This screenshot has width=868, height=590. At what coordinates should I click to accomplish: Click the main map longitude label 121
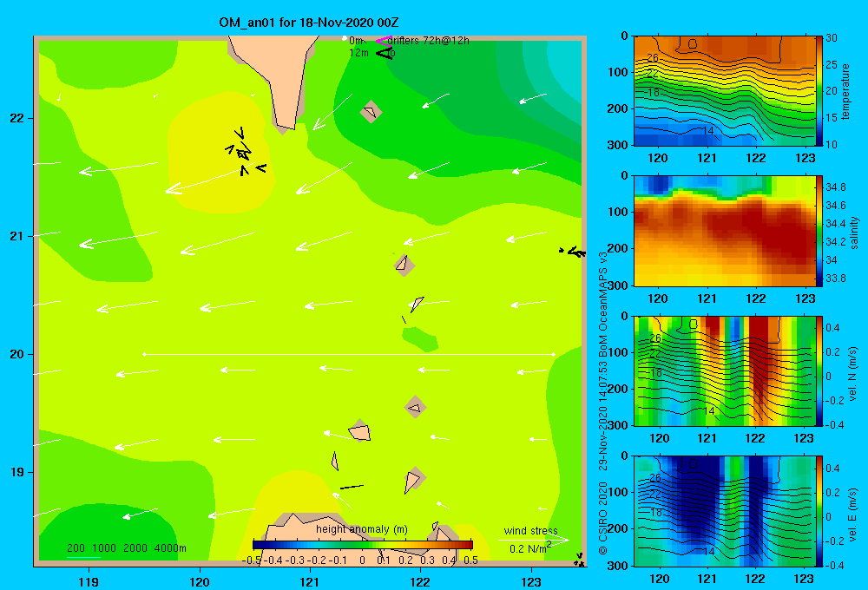coord(310,581)
